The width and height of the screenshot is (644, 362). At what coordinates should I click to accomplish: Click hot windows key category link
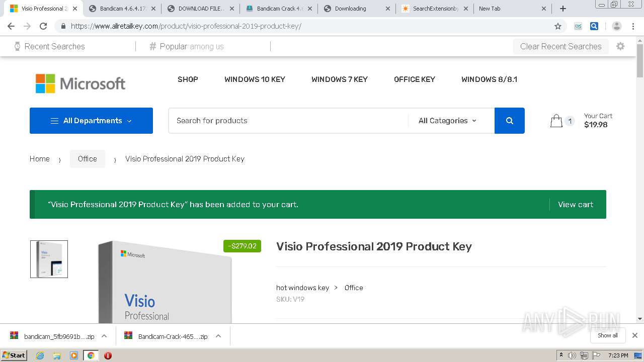pyautogui.click(x=302, y=288)
